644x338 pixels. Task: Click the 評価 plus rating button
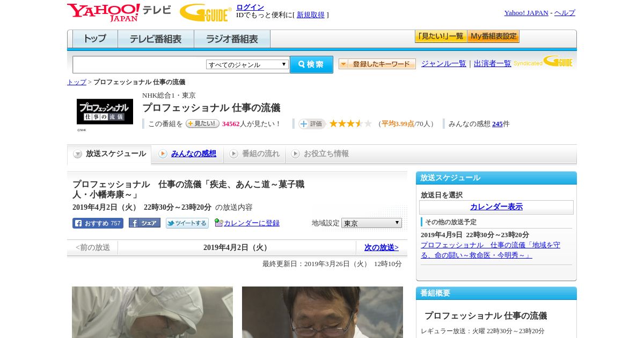[x=312, y=124]
